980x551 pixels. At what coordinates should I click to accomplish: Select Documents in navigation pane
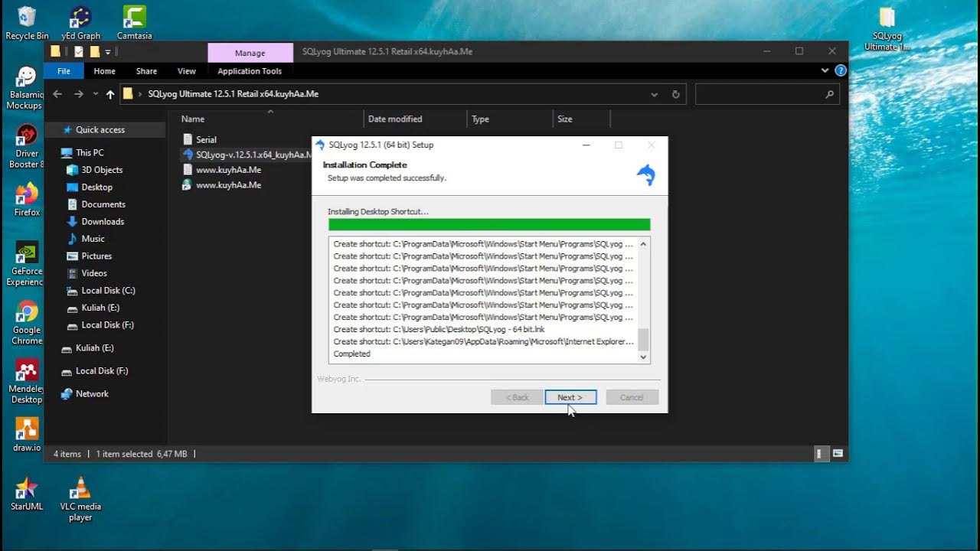pos(103,204)
